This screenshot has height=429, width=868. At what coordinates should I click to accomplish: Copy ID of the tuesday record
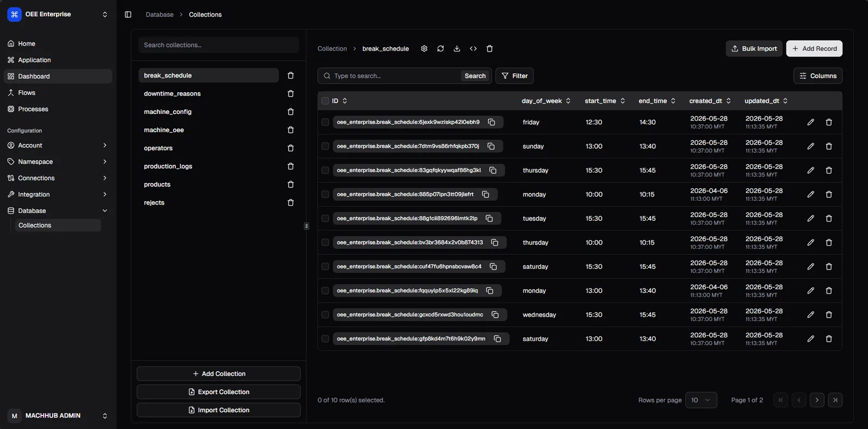click(489, 219)
